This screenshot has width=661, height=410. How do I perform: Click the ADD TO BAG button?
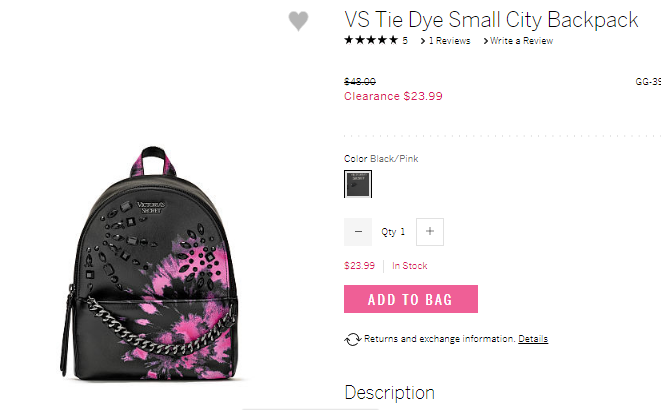click(411, 299)
